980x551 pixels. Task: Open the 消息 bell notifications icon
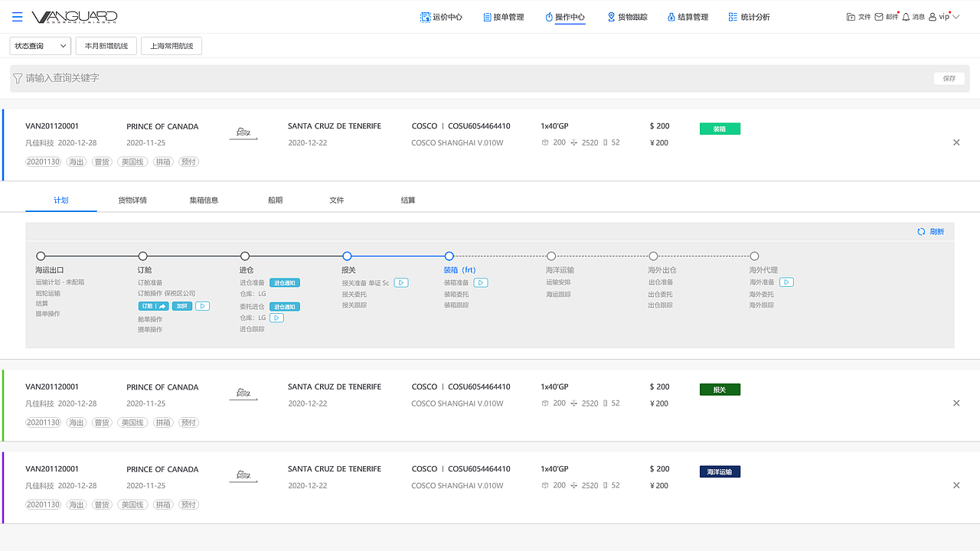coord(906,17)
